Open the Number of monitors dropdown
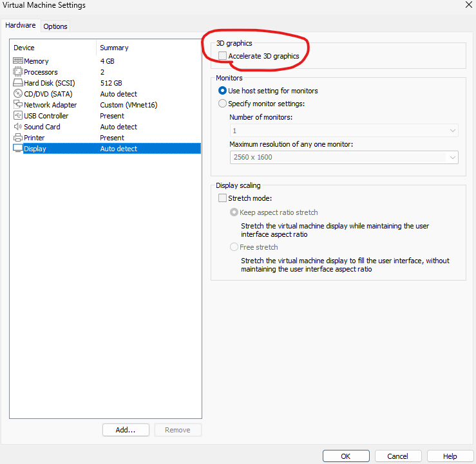476x464 pixels. (x=344, y=131)
